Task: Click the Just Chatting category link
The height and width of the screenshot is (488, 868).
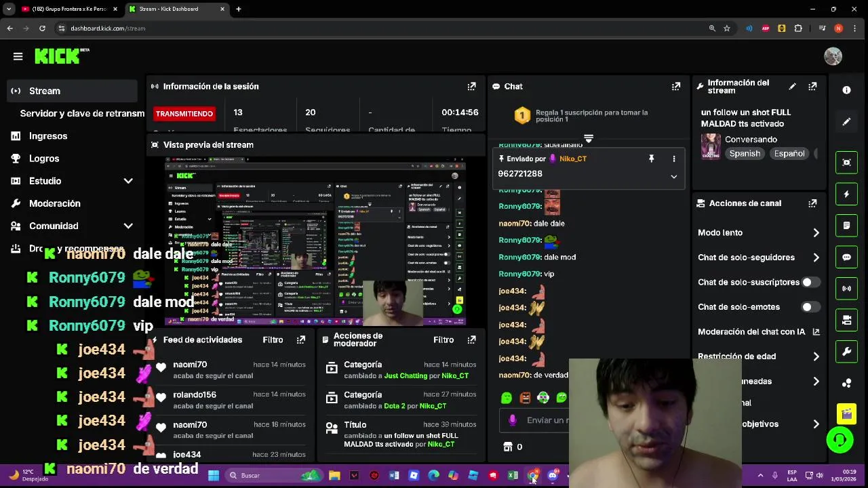Action: [x=406, y=375]
